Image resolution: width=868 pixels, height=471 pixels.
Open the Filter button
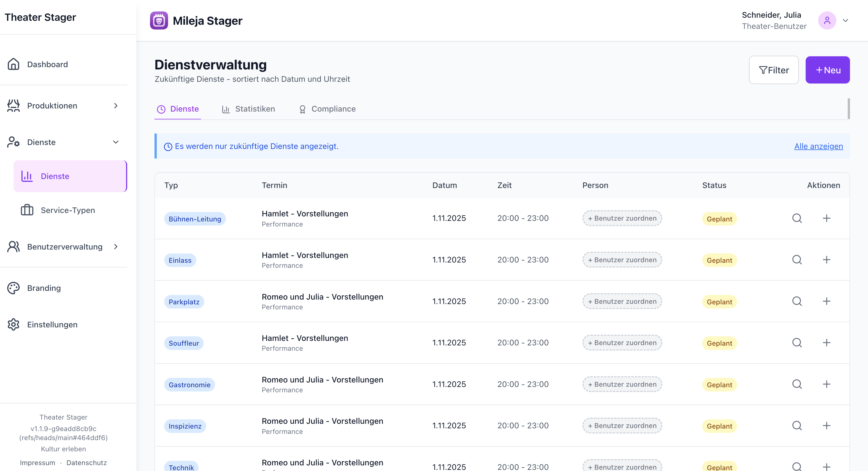[774, 70]
